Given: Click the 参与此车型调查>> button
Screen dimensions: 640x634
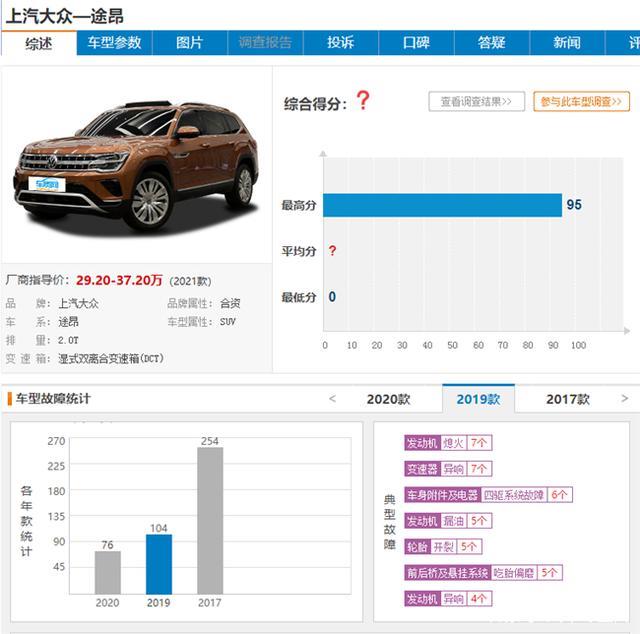Looking at the screenshot, I should coord(581,101).
